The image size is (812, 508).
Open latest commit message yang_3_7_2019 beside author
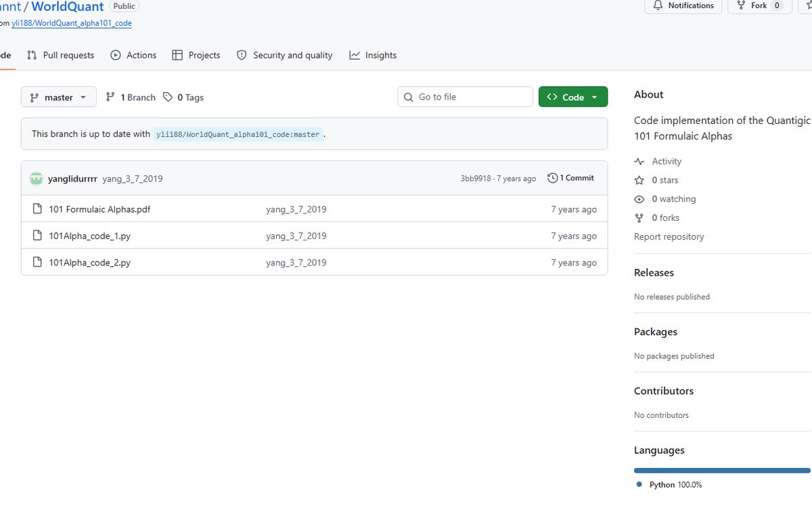133,179
